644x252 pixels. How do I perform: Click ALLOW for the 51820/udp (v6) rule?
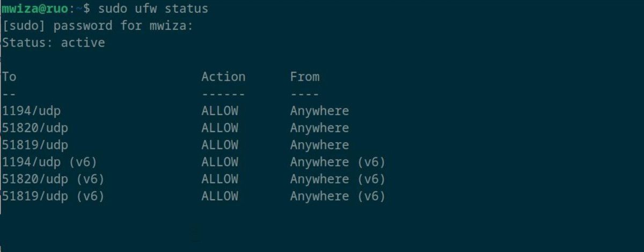click(x=219, y=179)
